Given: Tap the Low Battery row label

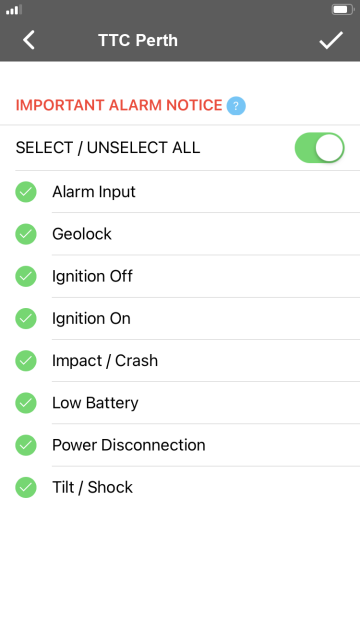Looking at the screenshot, I should coord(95,403).
